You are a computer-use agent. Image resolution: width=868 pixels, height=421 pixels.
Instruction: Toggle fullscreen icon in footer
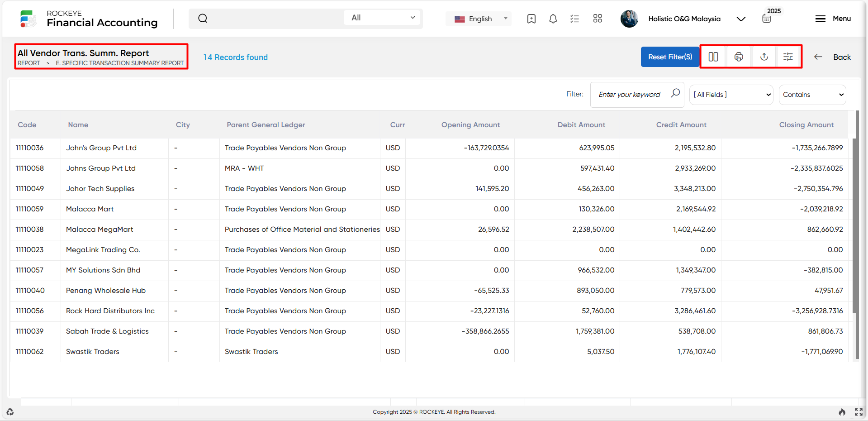(x=859, y=412)
